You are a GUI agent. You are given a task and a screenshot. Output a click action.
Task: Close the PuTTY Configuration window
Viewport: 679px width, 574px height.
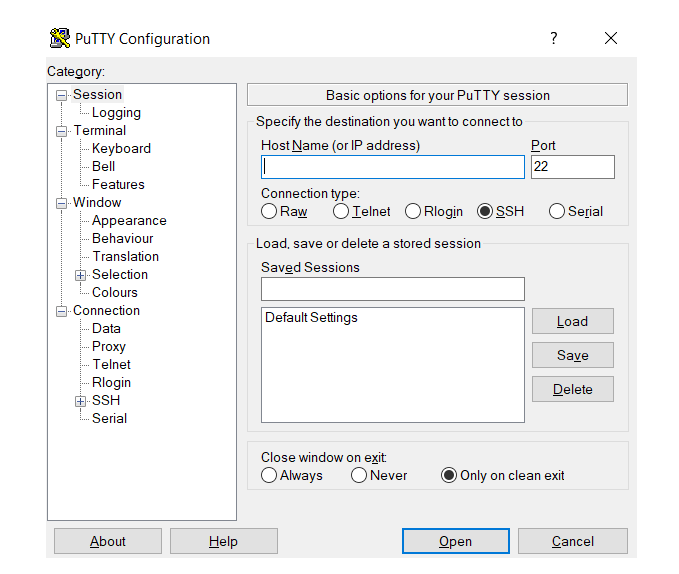click(611, 38)
